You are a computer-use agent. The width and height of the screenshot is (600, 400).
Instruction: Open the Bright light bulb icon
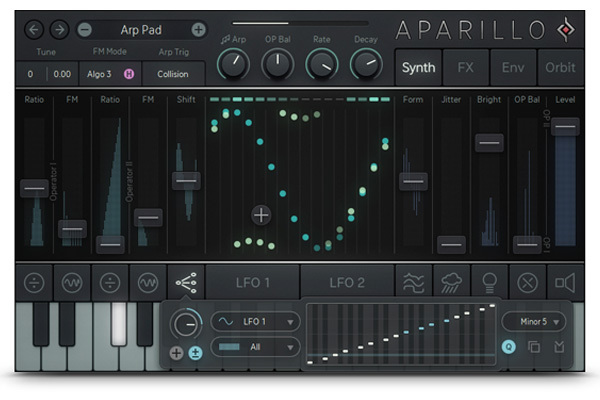pos(489,283)
